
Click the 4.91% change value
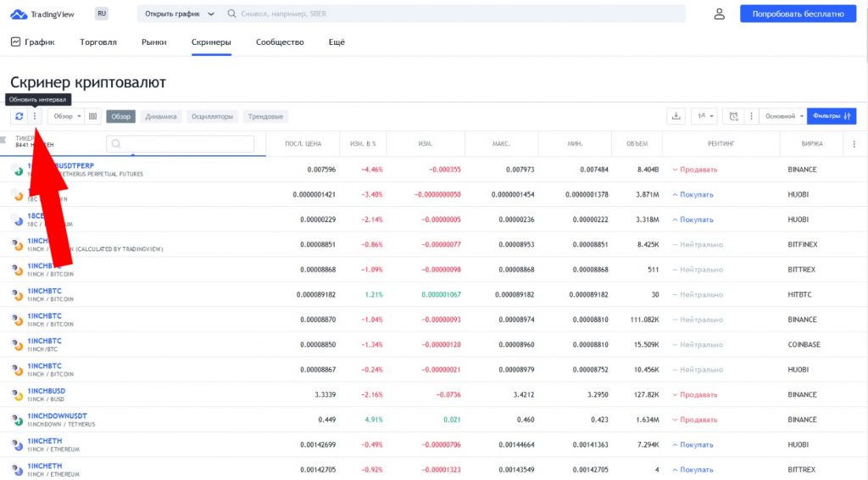(x=374, y=420)
